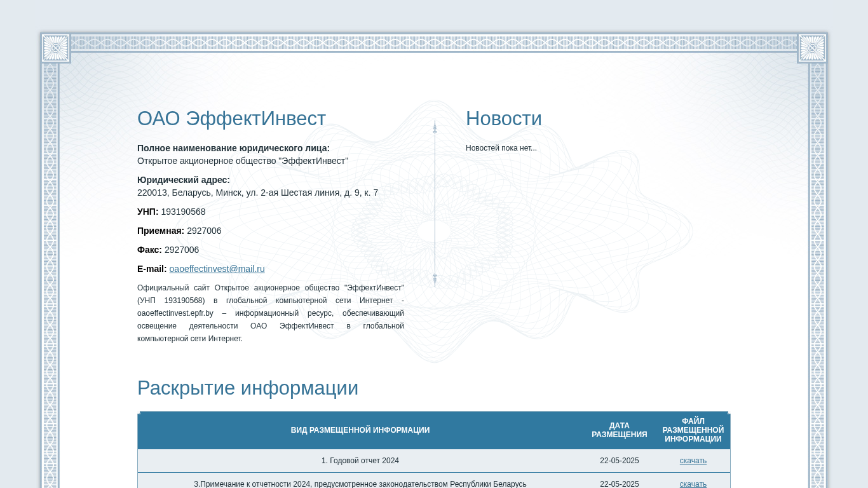Click the full company name under Полное наименование
868x488 pixels.
pyautogui.click(x=242, y=161)
